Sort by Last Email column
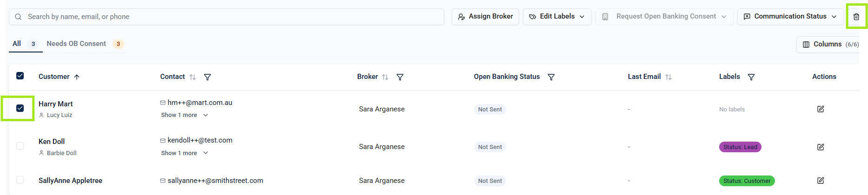Screen dimensions: 868x195 click(668, 77)
